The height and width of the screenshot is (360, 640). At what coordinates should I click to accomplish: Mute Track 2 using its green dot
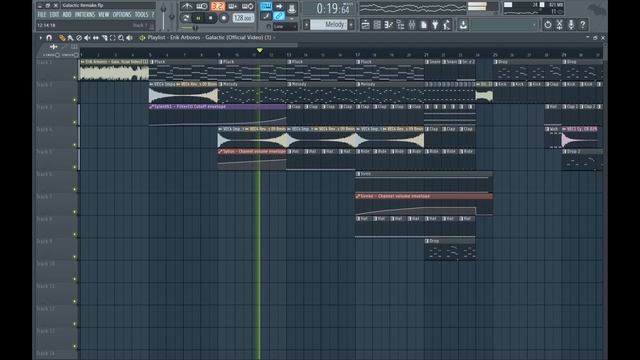(75, 100)
